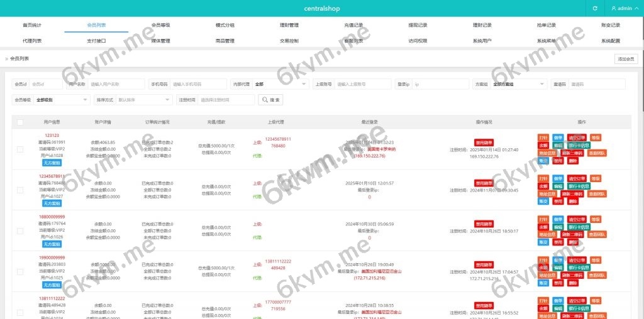The image size is (644, 319).
Task: Click 无方案组 tag for user 123123
Action: (52, 163)
